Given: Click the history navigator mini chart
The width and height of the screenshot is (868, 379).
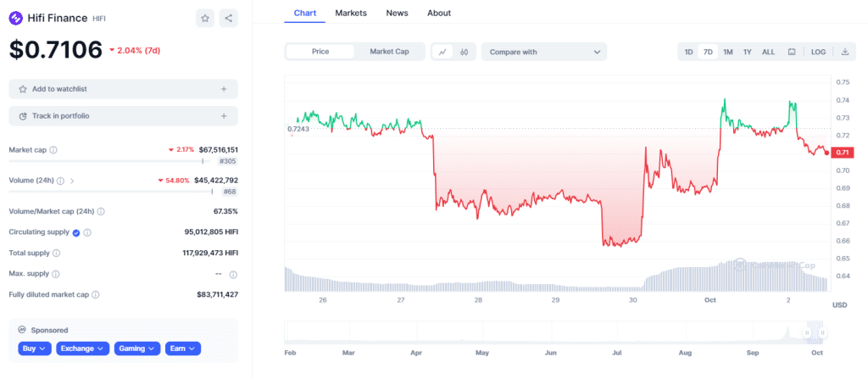Looking at the screenshot, I should 554,332.
